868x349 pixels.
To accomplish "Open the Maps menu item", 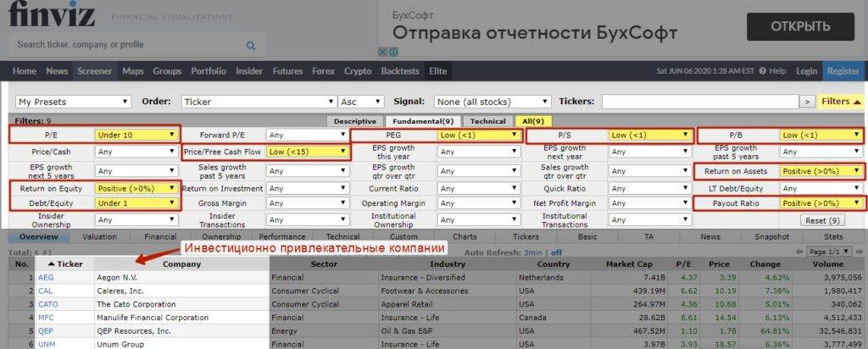I will pyautogui.click(x=132, y=71).
